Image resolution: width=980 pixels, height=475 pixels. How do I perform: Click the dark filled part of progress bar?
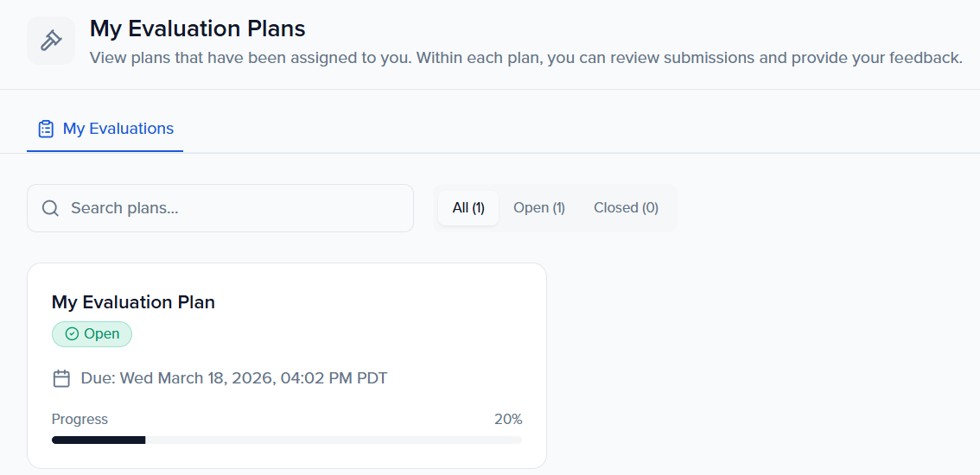point(98,440)
